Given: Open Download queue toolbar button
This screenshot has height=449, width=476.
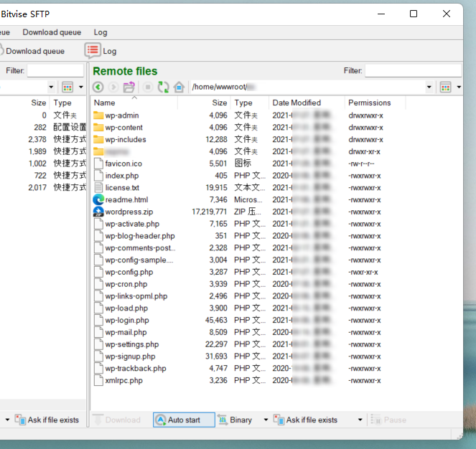Looking at the screenshot, I should coord(32,51).
